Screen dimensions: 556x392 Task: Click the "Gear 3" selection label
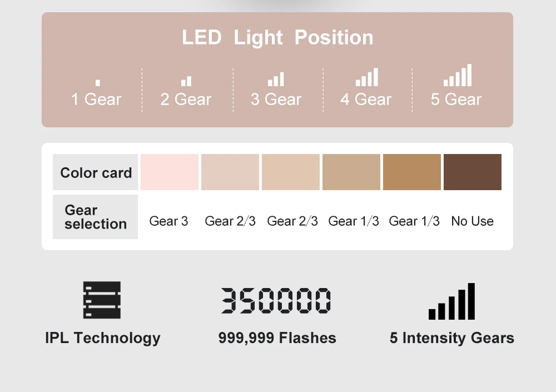(168, 221)
